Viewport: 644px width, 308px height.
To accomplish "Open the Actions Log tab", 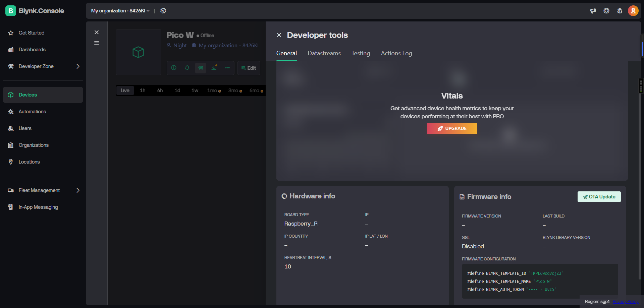I will coord(396,53).
